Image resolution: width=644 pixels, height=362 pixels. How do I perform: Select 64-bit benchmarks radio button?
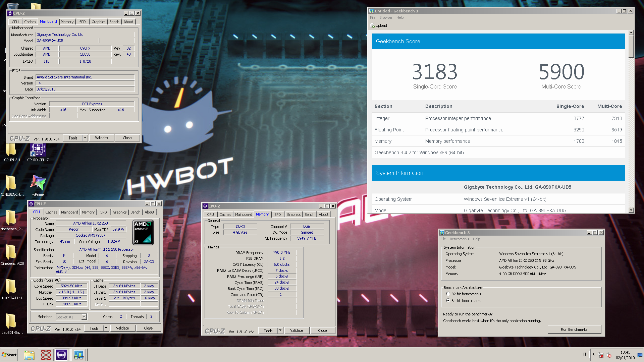[x=448, y=301]
